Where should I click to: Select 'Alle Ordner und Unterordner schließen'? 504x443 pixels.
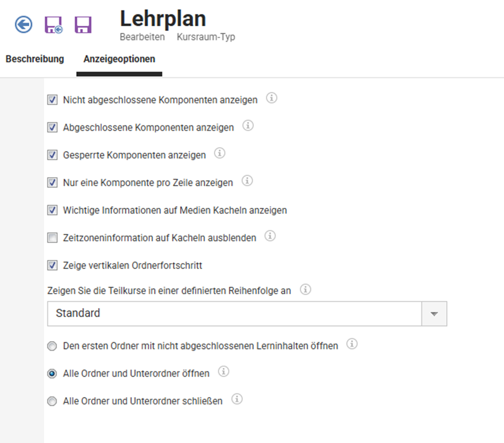52,400
